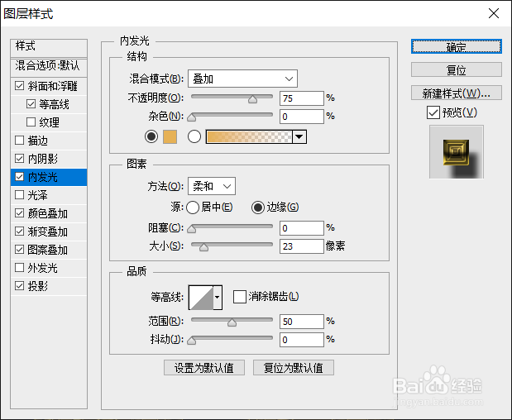Enable the 光泽 checkbox
Viewport: 512px width, 420px height.
click(20, 195)
